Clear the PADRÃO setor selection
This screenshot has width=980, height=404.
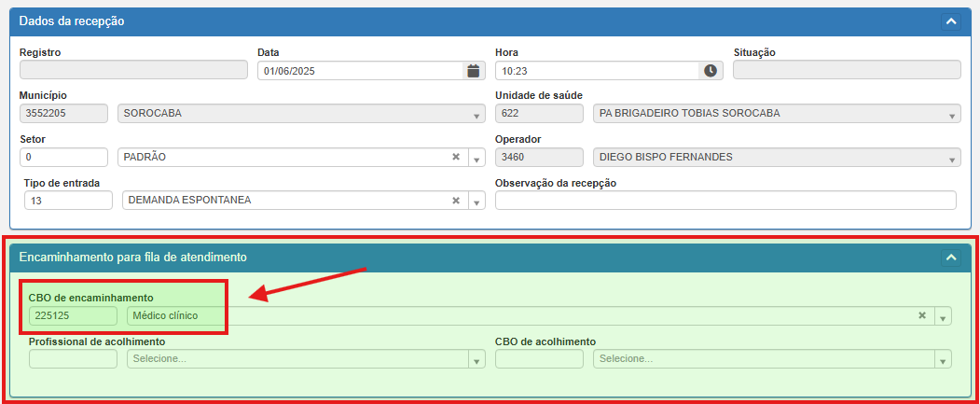click(x=456, y=157)
